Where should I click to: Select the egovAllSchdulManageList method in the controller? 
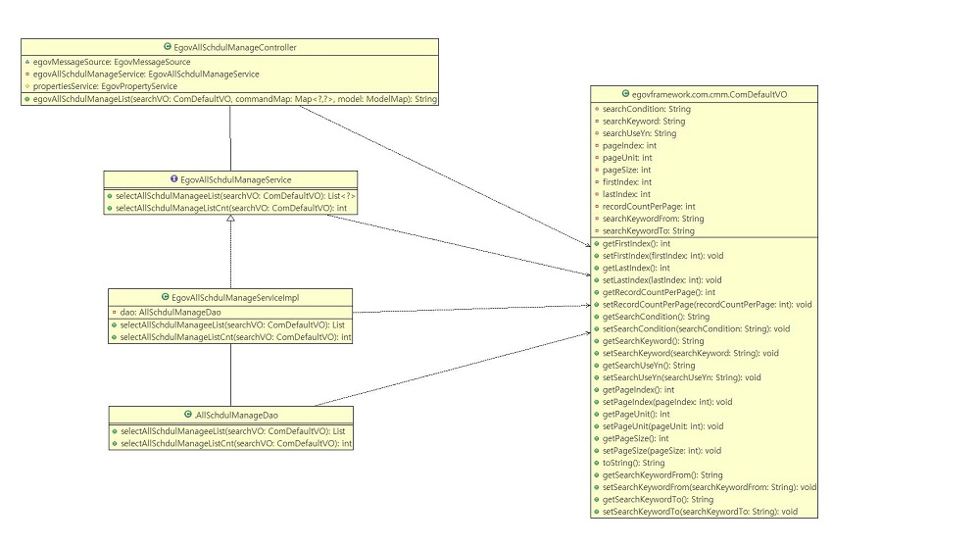(x=235, y=99)
